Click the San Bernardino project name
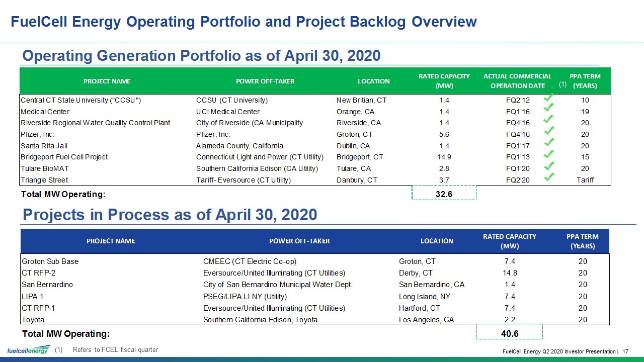644x362 pixels. [47, 285]
